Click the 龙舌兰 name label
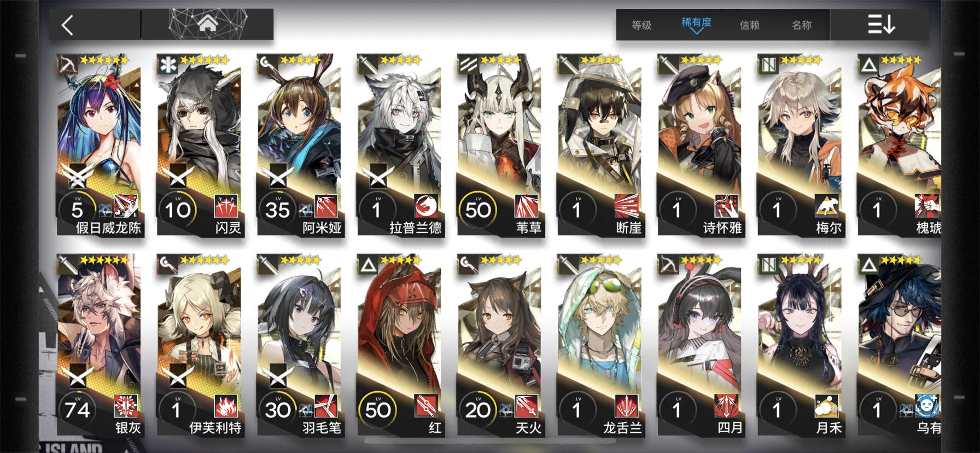The width and height of the screenshot is (980, 453). 622,428
